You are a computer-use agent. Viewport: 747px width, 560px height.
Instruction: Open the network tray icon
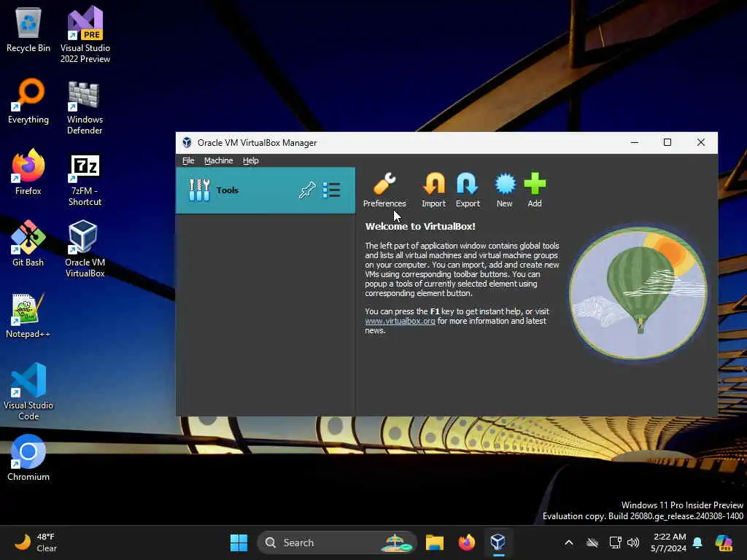coord(615,542)
